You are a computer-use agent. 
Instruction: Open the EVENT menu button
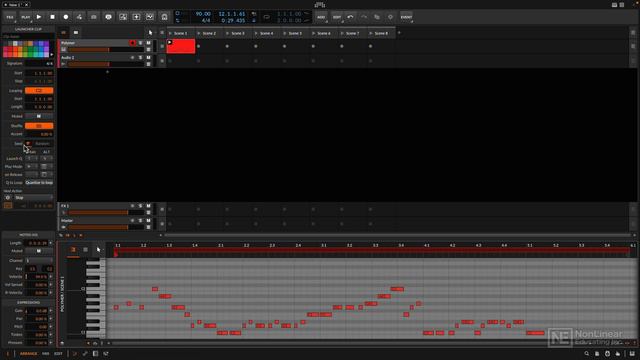coord(406,17)
